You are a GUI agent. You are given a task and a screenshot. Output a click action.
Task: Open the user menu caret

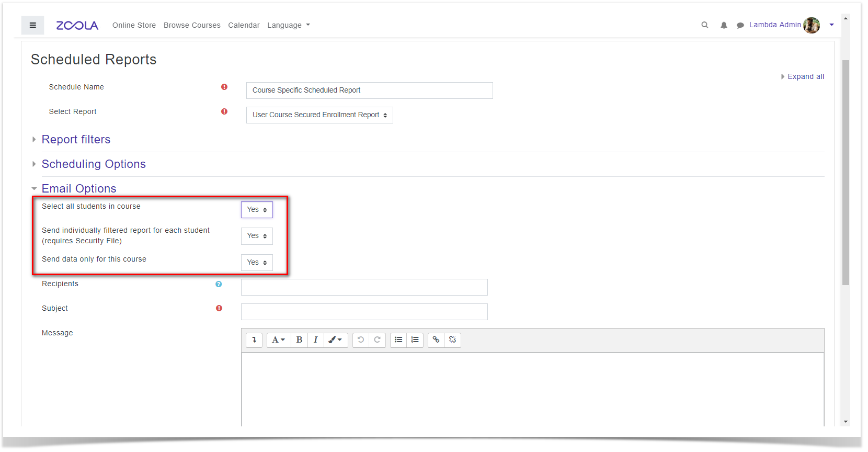[x=831, y=25]
